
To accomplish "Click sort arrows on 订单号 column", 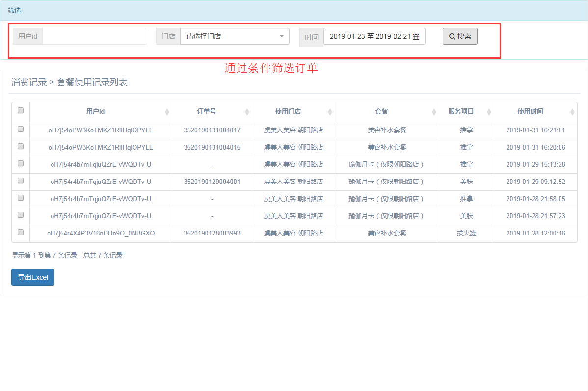I will 247,112.
